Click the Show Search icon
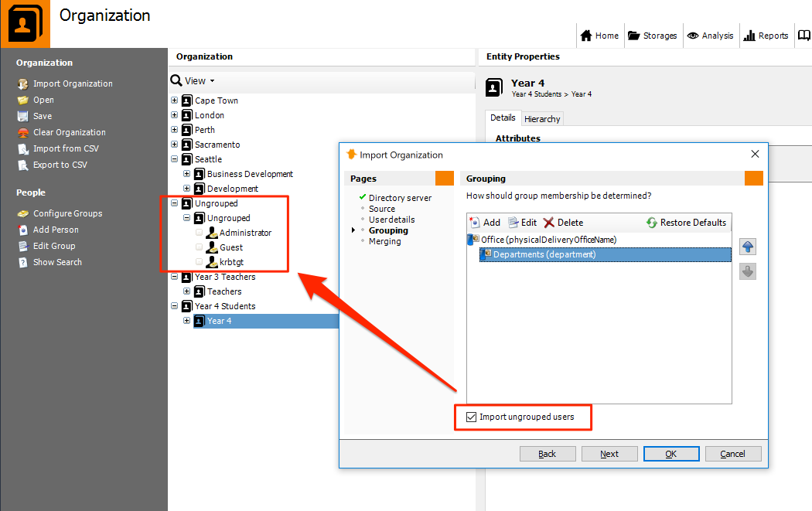 (22, 263)
